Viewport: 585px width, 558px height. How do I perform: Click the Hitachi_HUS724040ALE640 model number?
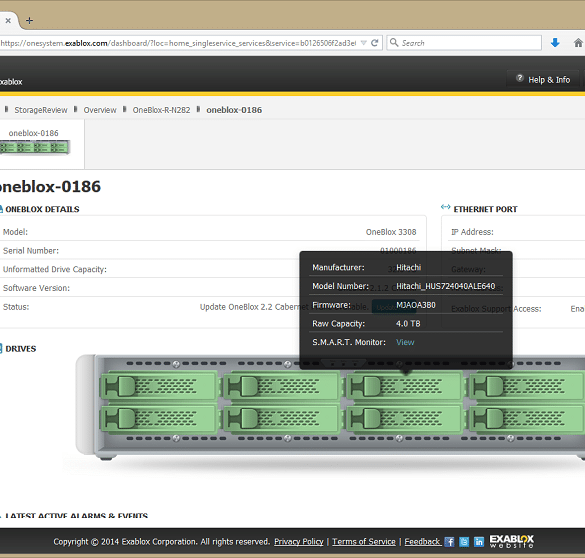pyautogui.click(x=445, y=286)
